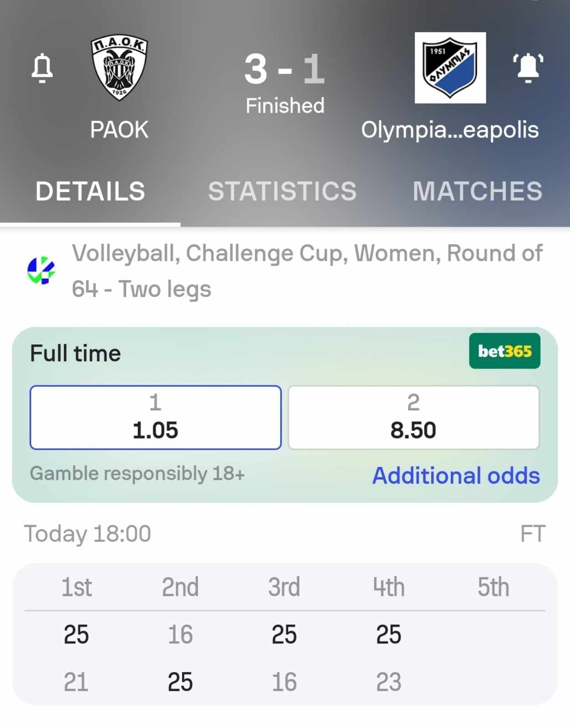The image size is (570, 728).
Task: Tap the PAOK team name
Action: 119,130
